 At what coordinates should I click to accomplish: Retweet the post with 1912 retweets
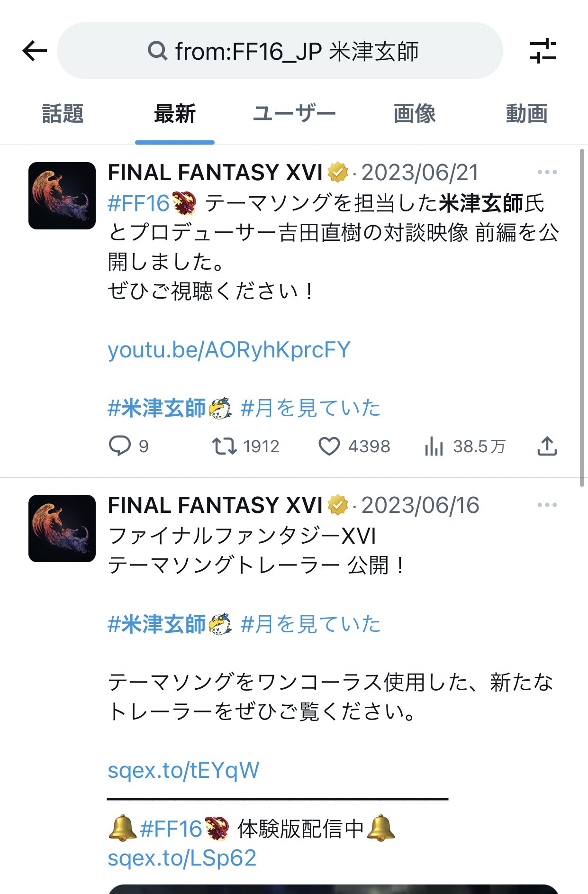tap(225, 446)
